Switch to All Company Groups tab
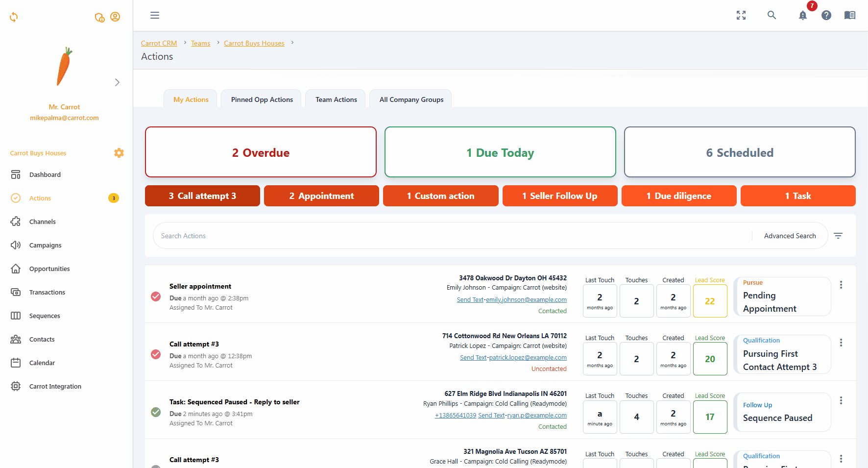 [x=411, y=99]
